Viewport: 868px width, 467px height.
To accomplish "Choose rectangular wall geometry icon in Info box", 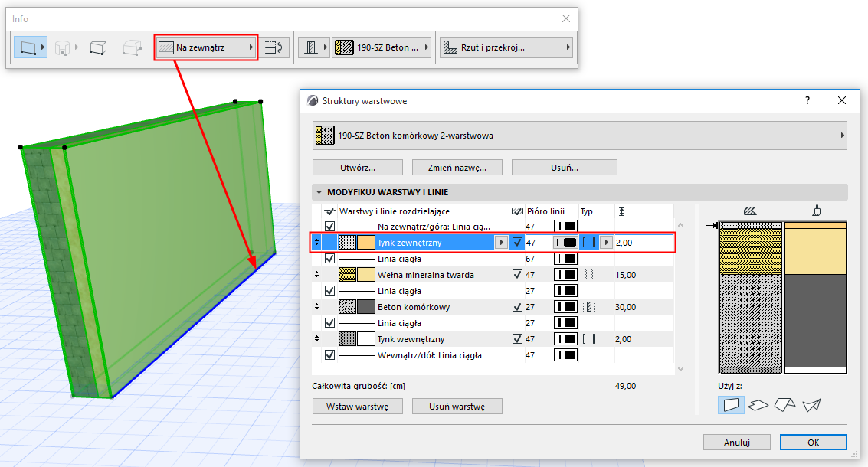I will 98,47.
